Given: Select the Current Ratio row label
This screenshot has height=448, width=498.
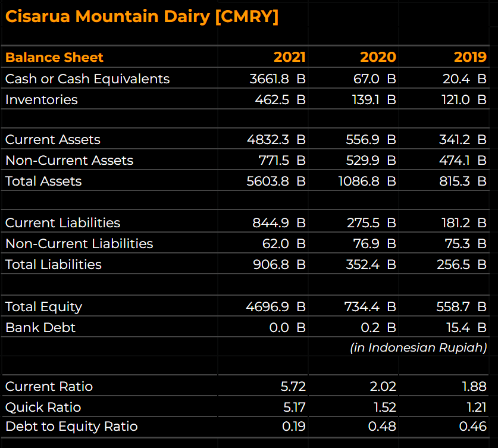Looking at the screenshot, I should click(x=49, y=387).
